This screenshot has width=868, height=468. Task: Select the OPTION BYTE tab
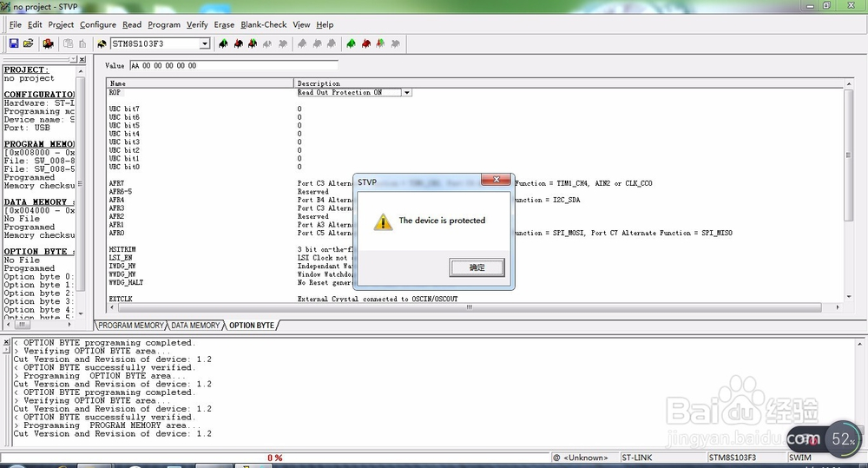tap(252, 325)
